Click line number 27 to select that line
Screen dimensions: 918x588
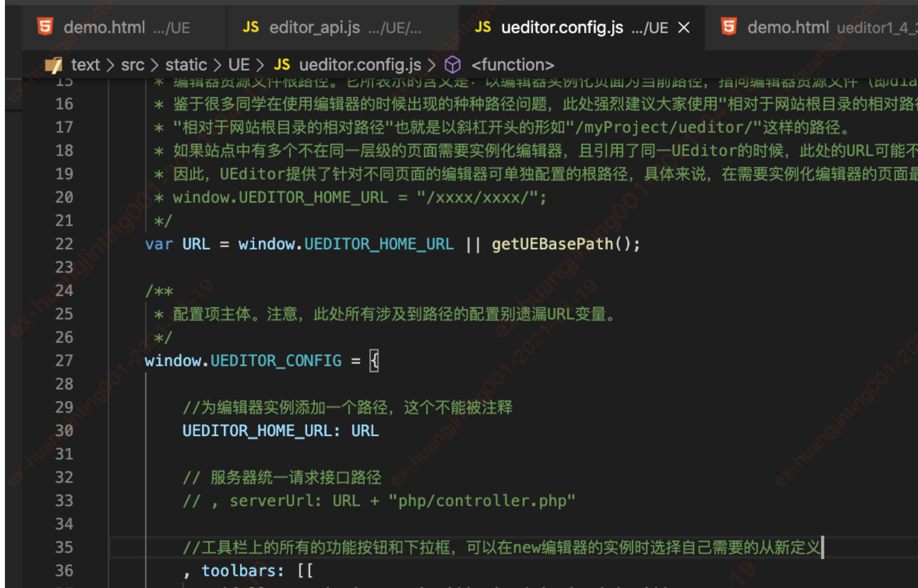[x=64, y=360]
